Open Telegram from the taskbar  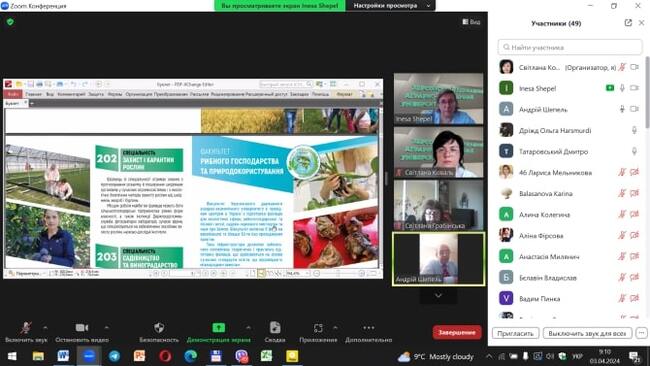(x=114, y=356)
